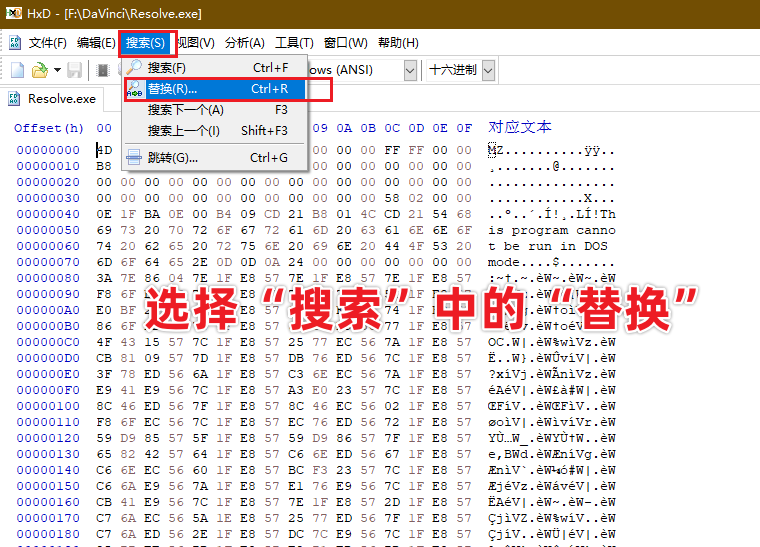This screenshot has width=760, height=547.
Task: Switch to the Resolve.exe tab
Action: (52, 99)
